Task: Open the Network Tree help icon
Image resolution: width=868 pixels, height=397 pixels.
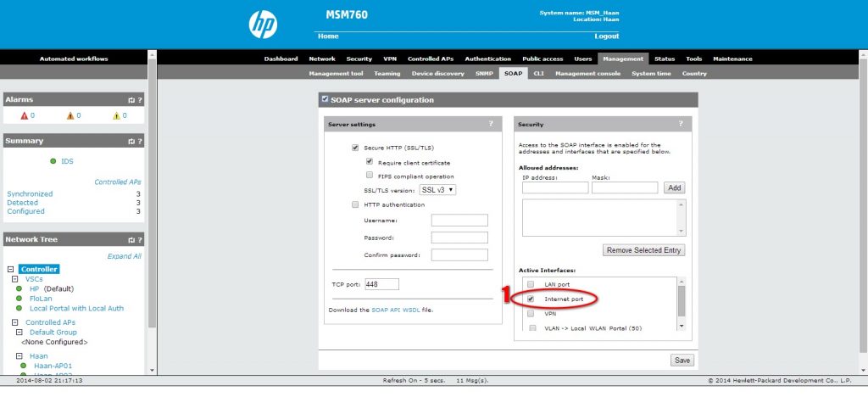Action: (x=140, y=240)
